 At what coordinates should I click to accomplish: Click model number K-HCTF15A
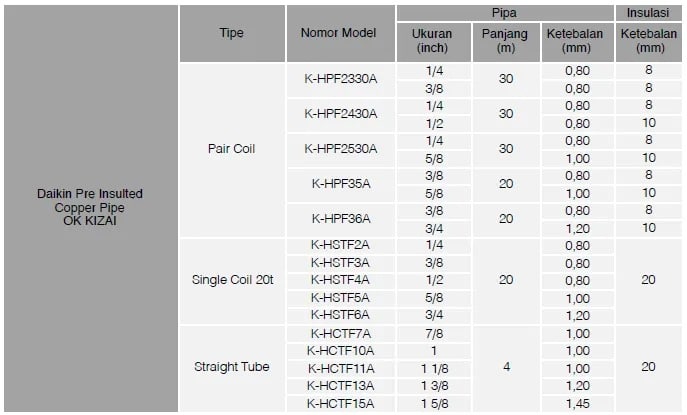pyautogui.click(x=340, y=402)
